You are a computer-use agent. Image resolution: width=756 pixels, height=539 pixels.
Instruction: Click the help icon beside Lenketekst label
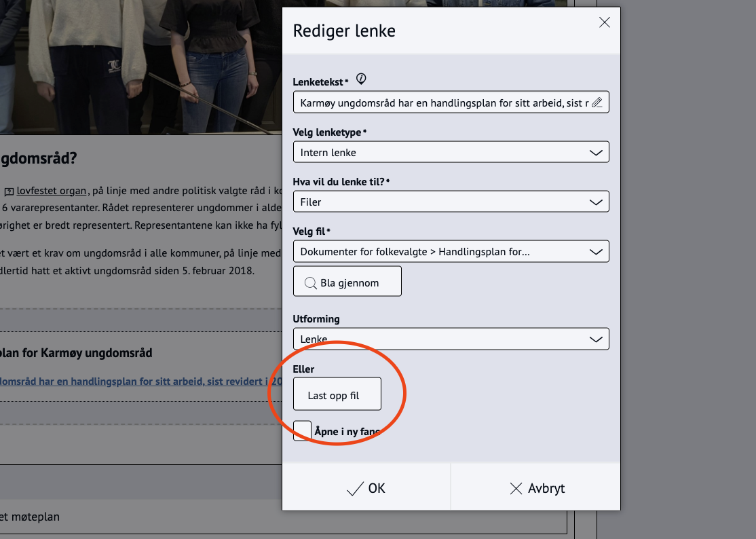tap(361, 79)
